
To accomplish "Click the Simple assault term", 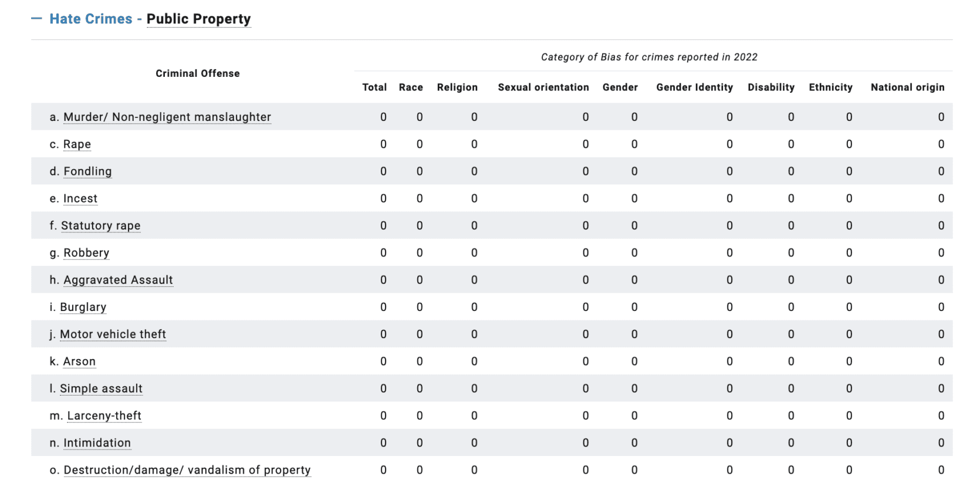I will click(101, 388).
